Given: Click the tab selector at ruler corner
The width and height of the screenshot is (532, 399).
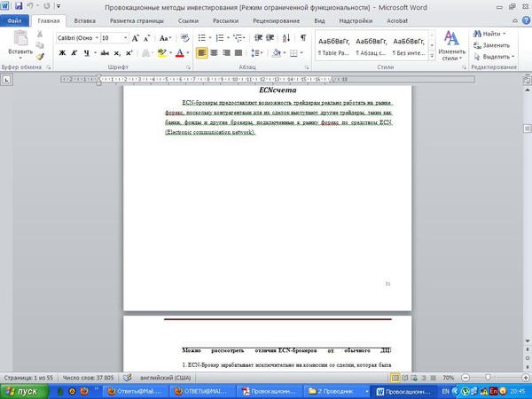Looking at the screenshot, I should [7, 80].
